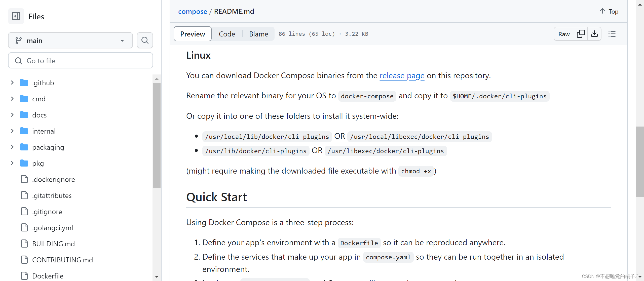This screenshot has height=281, width=644.
Task: Click the page vertical scrollbar thumb
Action: coord(640,162)
